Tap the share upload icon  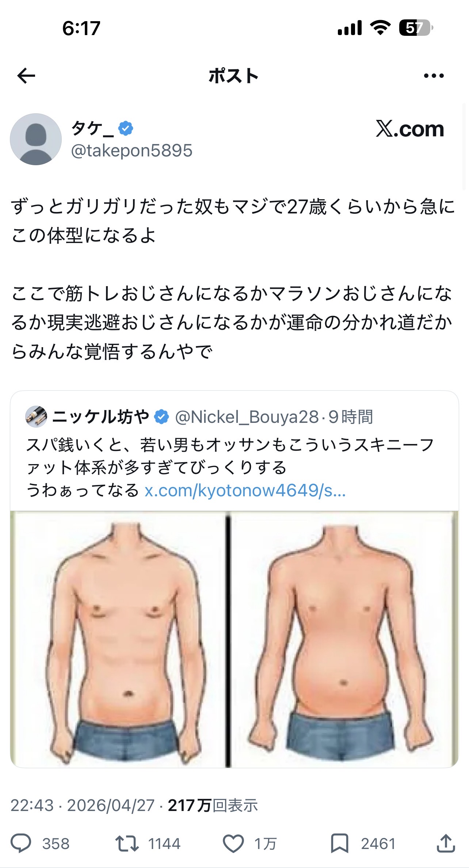pos(446,843)
